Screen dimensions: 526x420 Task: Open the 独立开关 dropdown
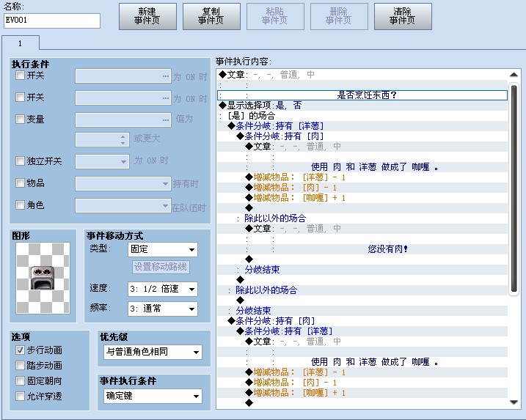(102, 161)
